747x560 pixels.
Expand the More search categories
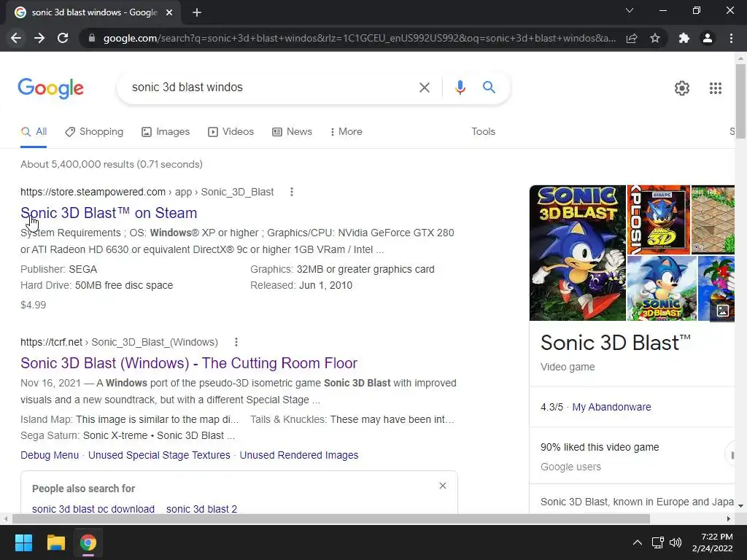tap(347, 132)
